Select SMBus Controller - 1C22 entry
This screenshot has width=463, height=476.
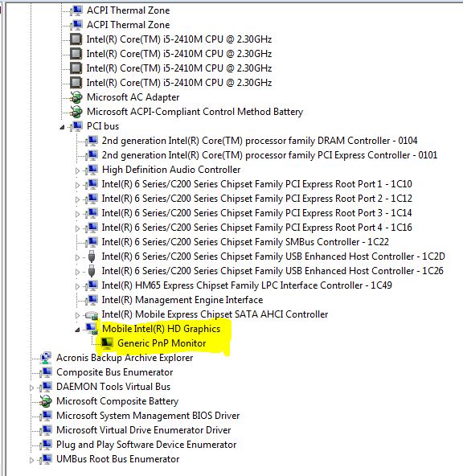pos(245,242)
